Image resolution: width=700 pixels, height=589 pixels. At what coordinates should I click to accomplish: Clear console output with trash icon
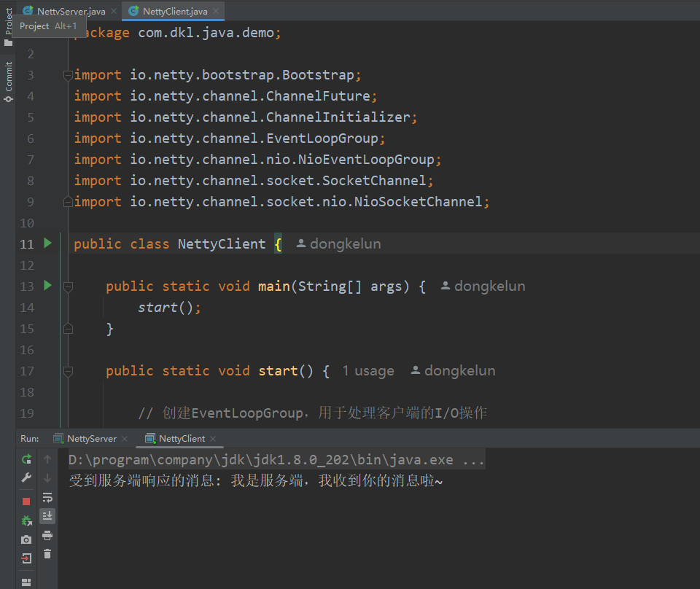[47, 554]
